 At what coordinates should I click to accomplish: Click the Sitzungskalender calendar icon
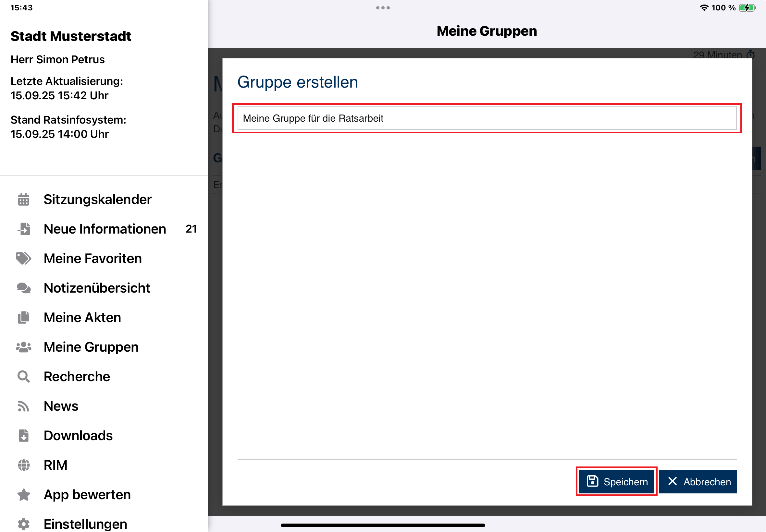click(x=23, y=199)
